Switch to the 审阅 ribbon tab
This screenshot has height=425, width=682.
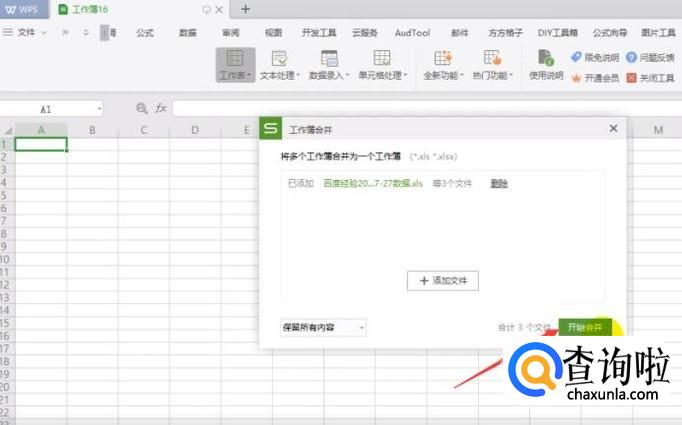(231, 33)
